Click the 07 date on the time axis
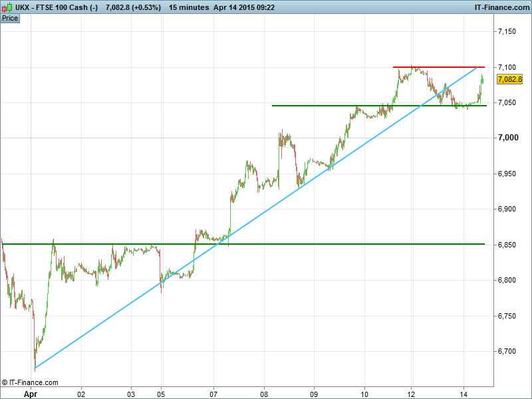Viewport: 532px width, 399px height. point(213,393)
